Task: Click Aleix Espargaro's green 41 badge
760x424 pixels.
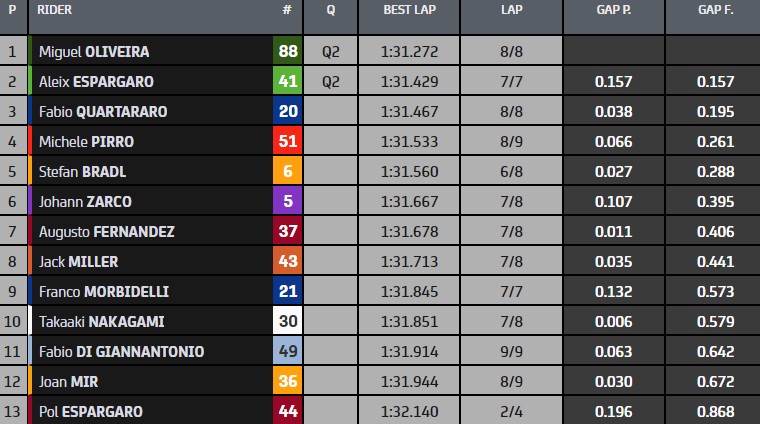Action: (x=287, y=81)
